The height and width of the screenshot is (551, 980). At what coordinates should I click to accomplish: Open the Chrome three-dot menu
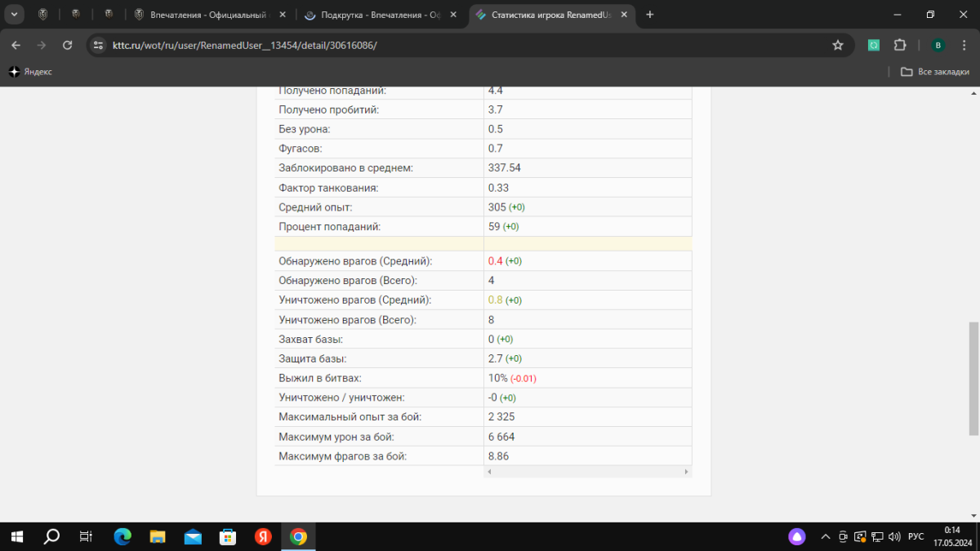[964, 46]
